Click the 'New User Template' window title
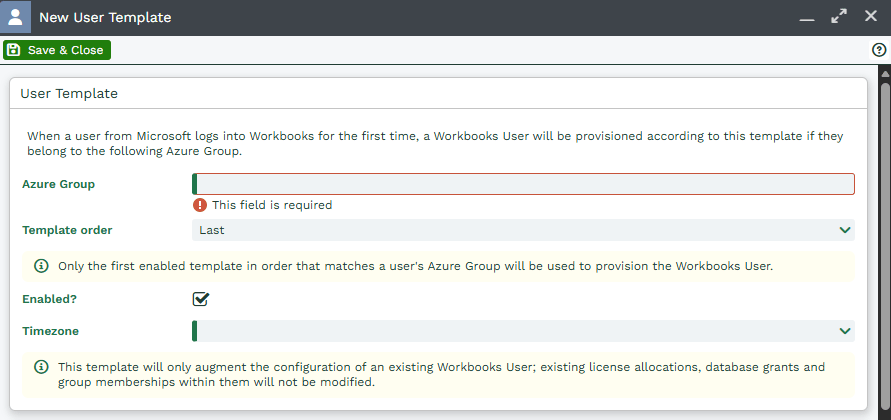The height and width of the screenshot is (420, 891). (105, 18)
